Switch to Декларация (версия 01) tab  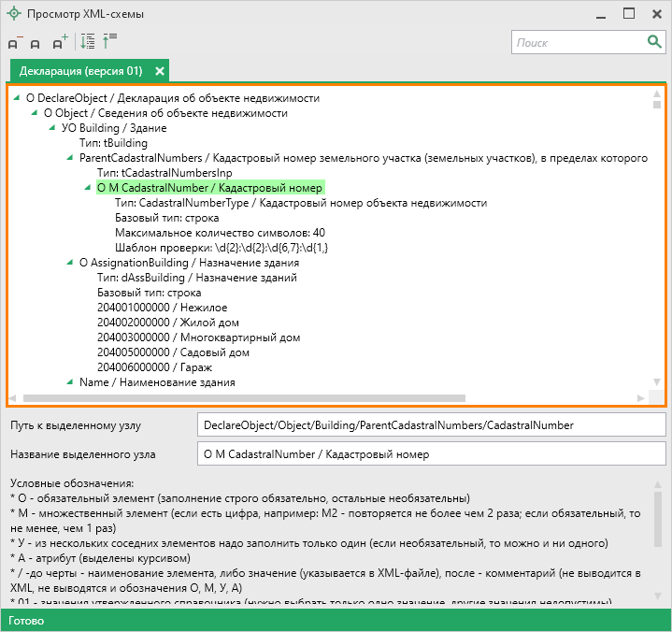coord(80,71)
